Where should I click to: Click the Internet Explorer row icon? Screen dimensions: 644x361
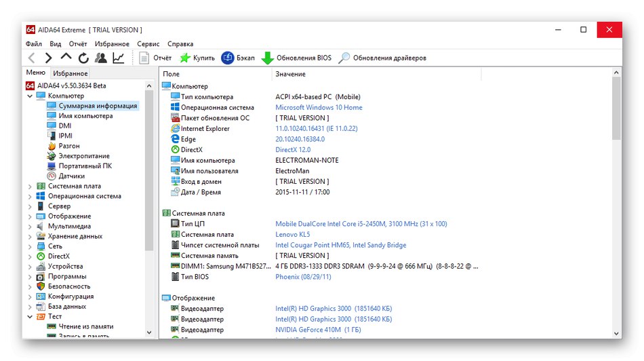click(176, 128)
